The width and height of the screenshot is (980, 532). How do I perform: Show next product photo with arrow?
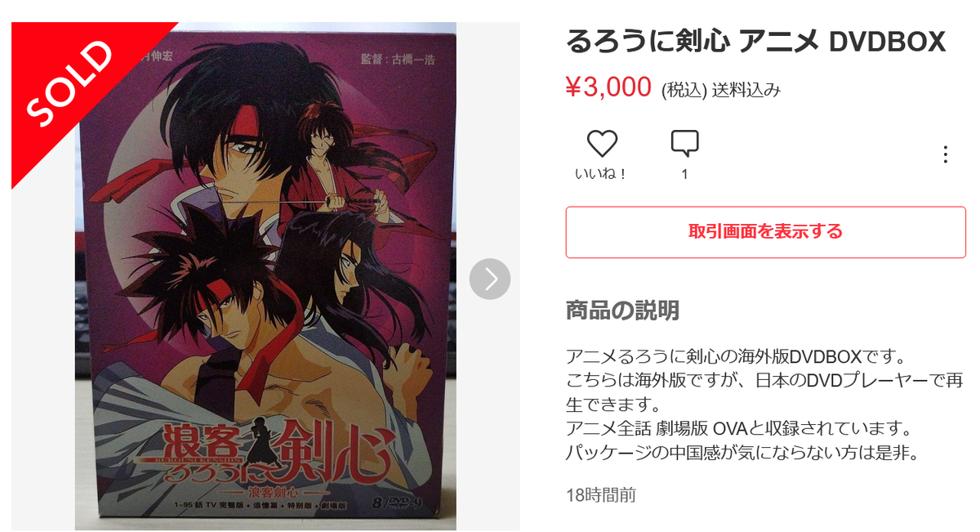(x=490, y=279)
